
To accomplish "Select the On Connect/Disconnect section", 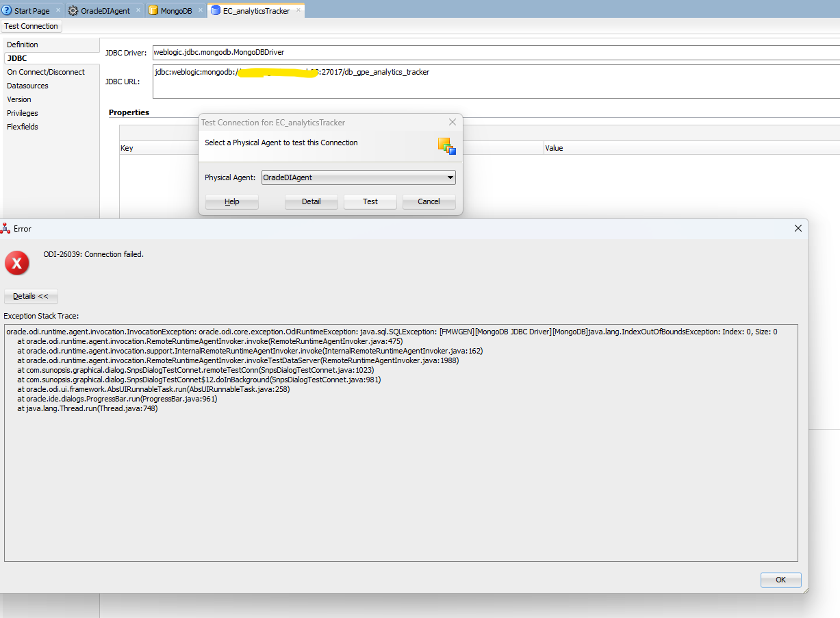I will tap(46, 72).
